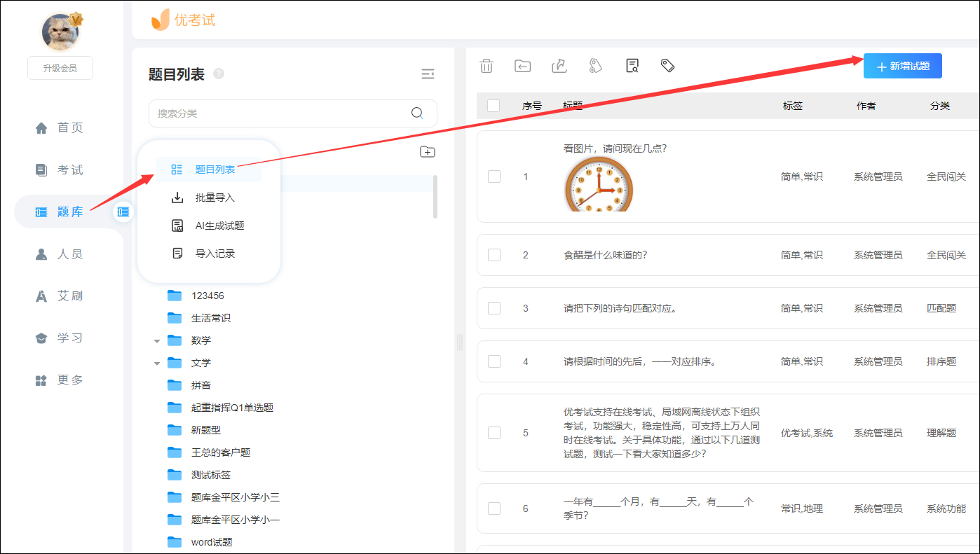Viewport: 980px width, 554px height.
Task: Select the move-to-category folder icon
Action: (x=523, y=65)
